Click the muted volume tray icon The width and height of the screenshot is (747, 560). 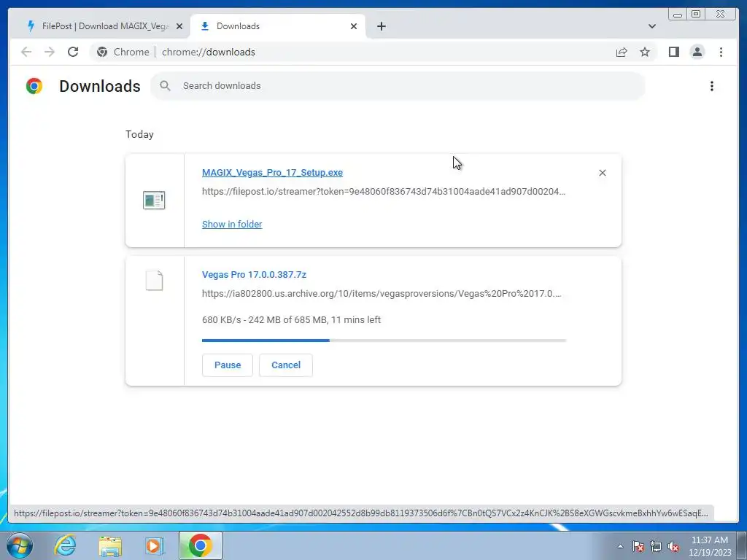tap(673, 546)
